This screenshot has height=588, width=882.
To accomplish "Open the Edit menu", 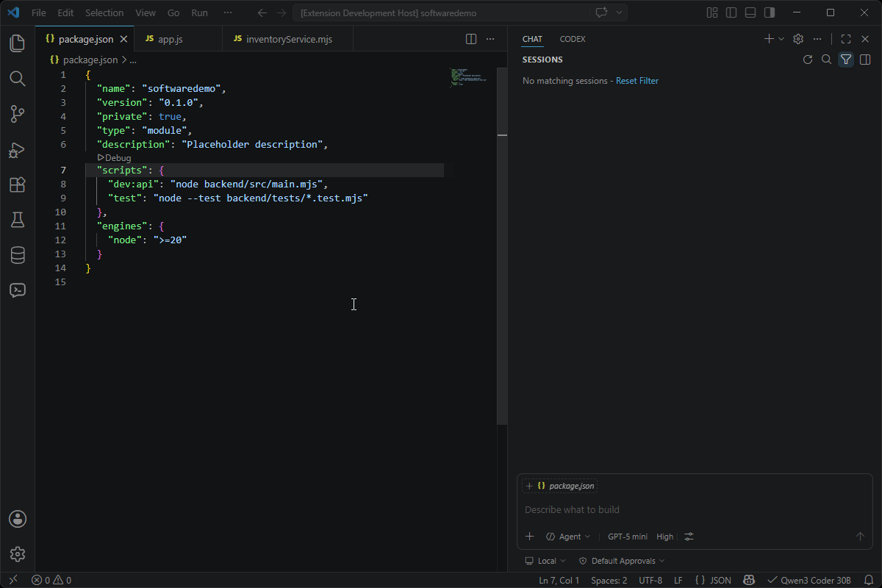I will 65,12.
